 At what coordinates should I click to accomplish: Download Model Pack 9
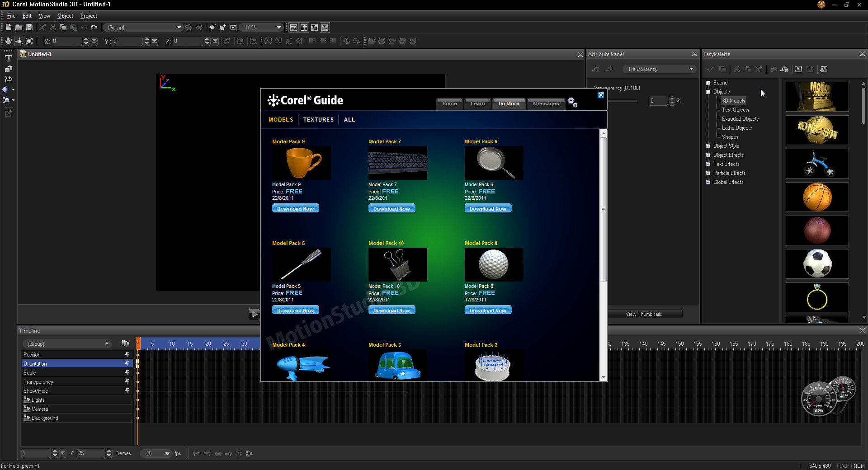point(295,209)
